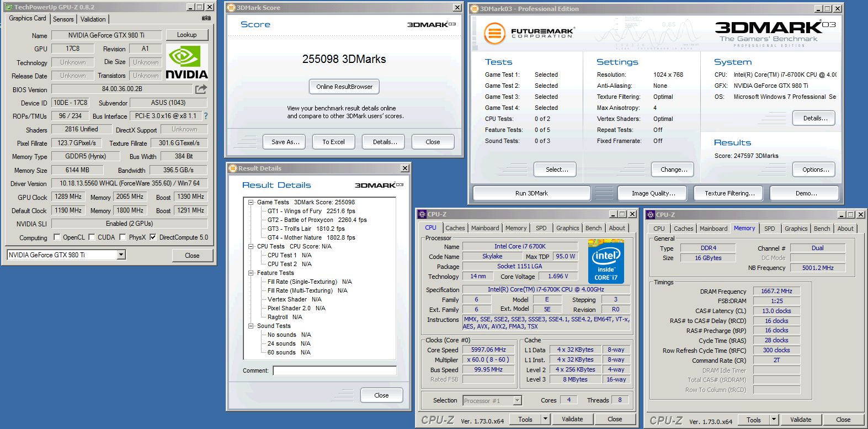Collapse the Game Tests tree node
This screenshot has width=868, height=429.
pyautogui.click(x=251, y=202)
